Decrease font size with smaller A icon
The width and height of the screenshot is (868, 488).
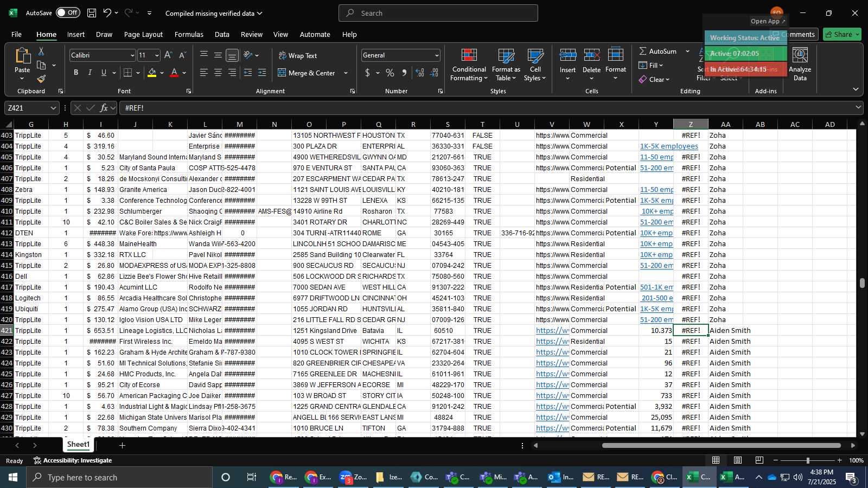click(x=182, y=55)
